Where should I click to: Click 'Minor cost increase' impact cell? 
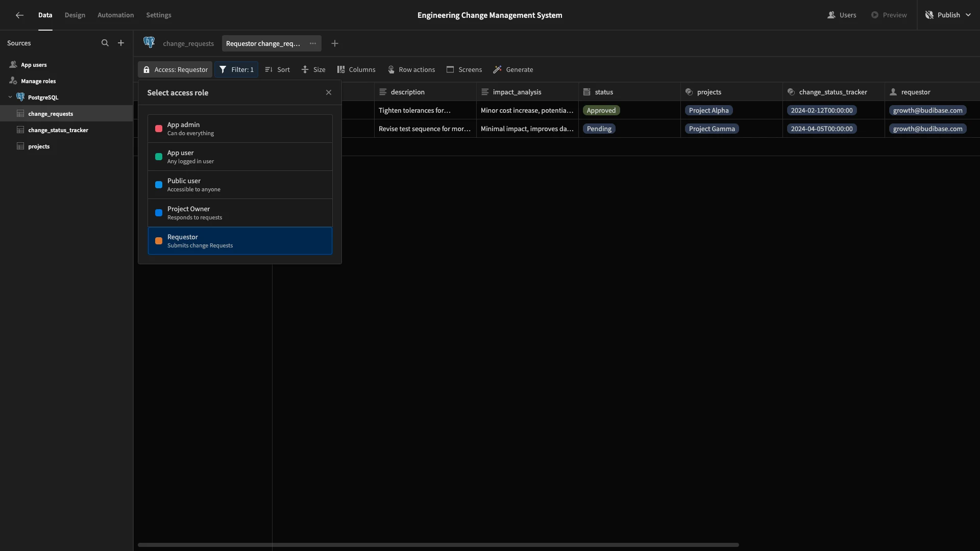(527, 111)
